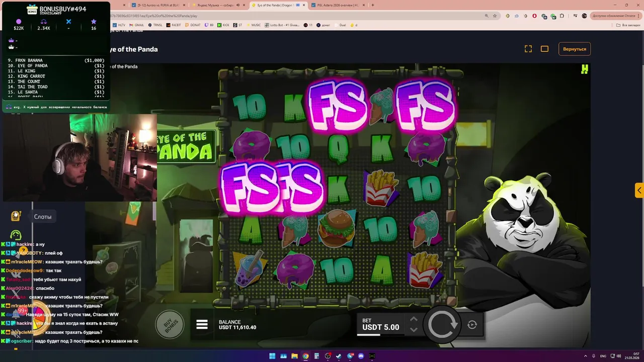Open the DONAT bookmark
The image size is (644, 362).
coord(193,25)
